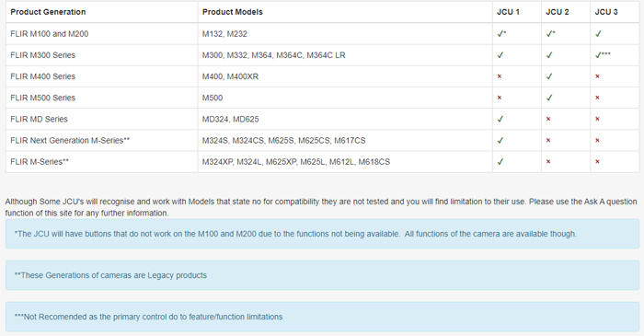The image size is (644, 336).
Task: Click JCU 2 checkmark for M500 Series
Action: coord(549,98)
